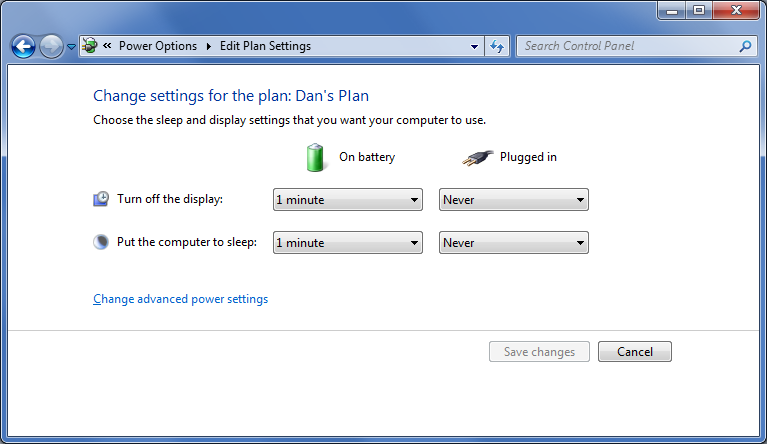The width and height of the screenshot is (767, 444).
Task: Open the recent pages dropdown arrow
Action: pyautogui.click(x=71, y=47)
